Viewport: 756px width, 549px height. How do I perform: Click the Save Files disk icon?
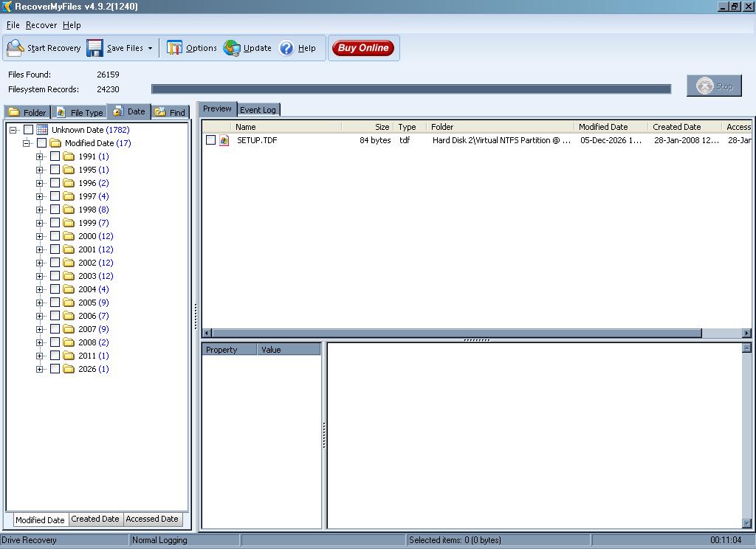click(94, 48)
